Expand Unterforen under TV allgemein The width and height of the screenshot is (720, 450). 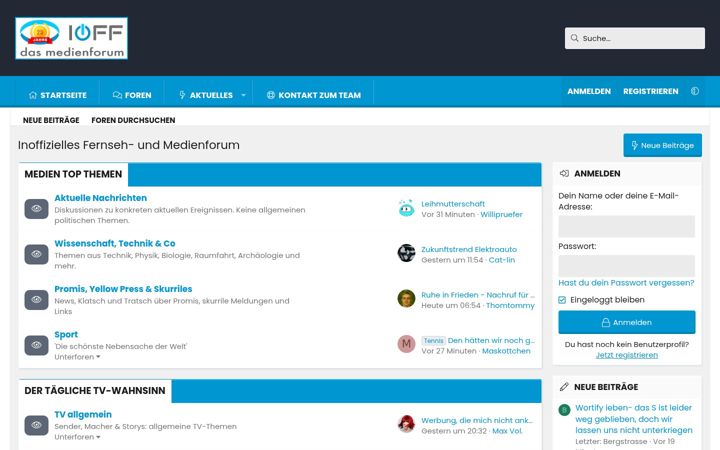click(77, 437)
